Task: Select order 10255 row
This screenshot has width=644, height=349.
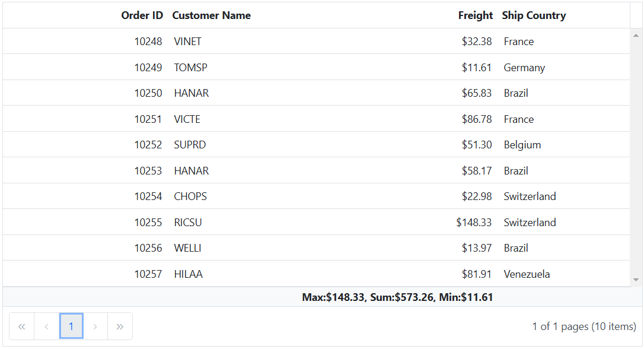Action: pyautogui.click(x=148, y=223)
